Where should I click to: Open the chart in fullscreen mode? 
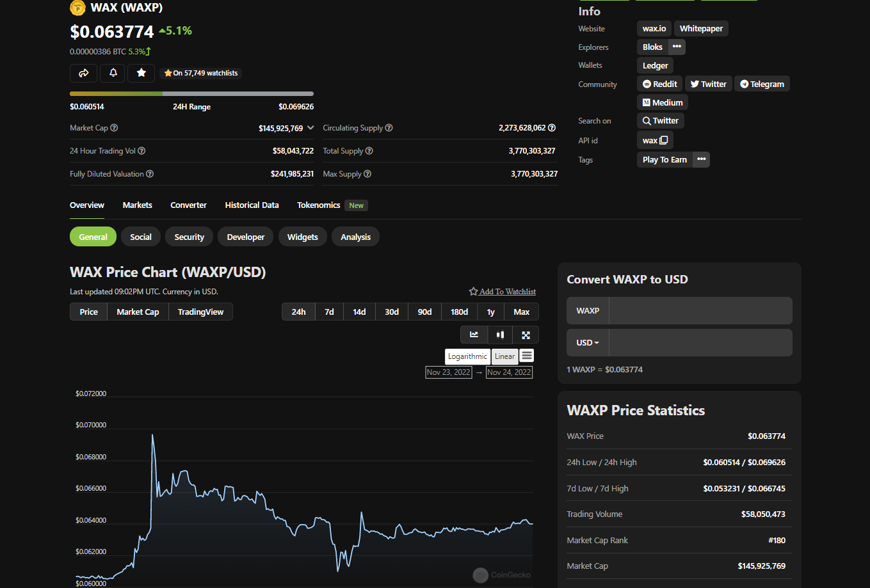coord(526,335)
